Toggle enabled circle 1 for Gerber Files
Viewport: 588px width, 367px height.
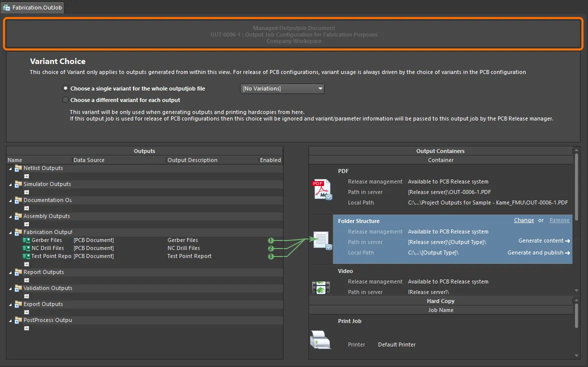pyautogui.click(x=271, y=240)
